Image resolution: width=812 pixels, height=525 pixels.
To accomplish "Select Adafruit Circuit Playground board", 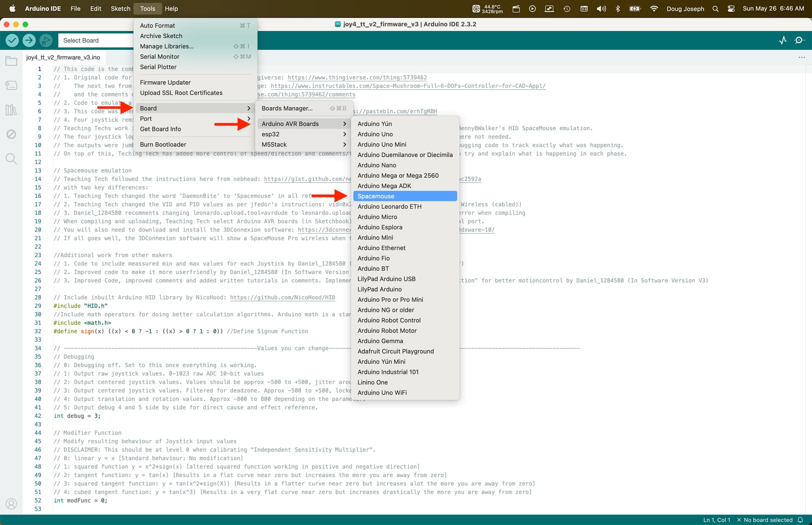I will coord(405,352).
